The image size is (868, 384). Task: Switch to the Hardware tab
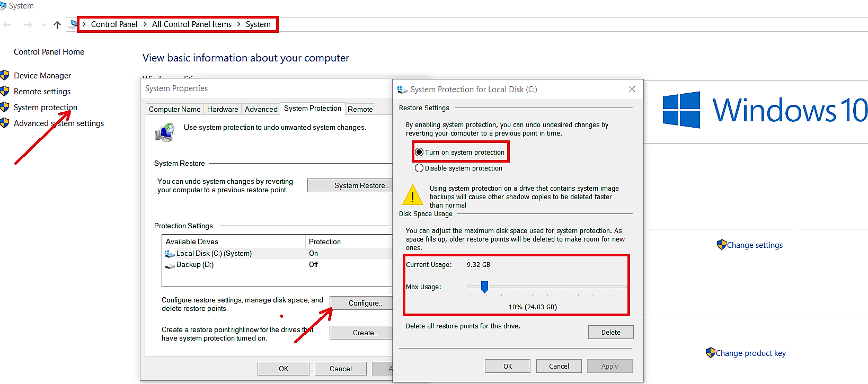pos(223,109)
